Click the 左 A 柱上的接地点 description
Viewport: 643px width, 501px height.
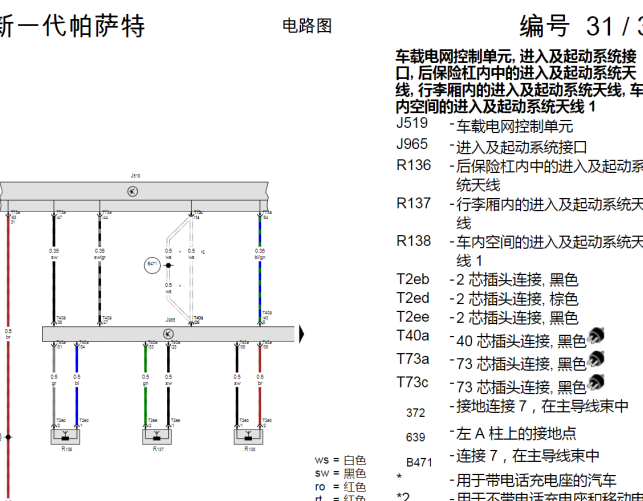(516, 433)
